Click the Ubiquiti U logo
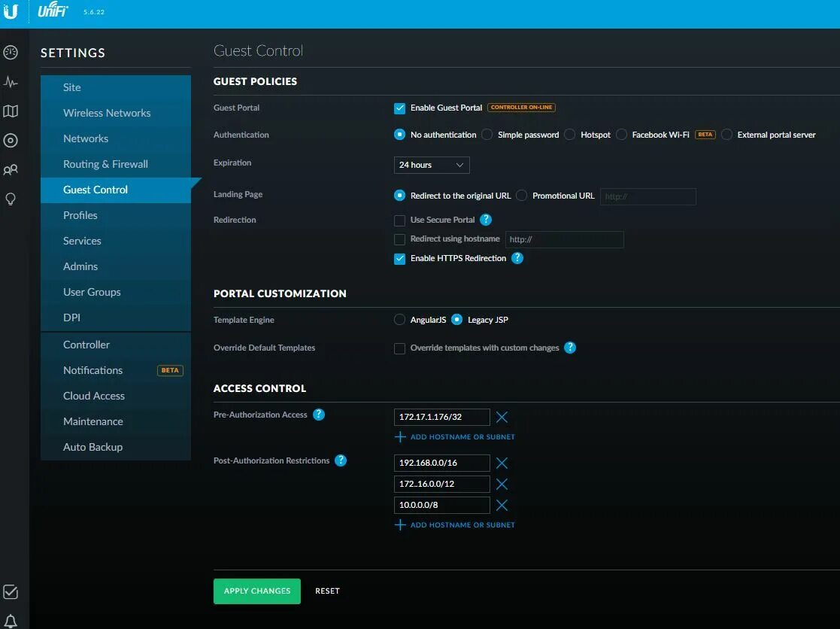The image size is (840, 629). pos(11,11)
